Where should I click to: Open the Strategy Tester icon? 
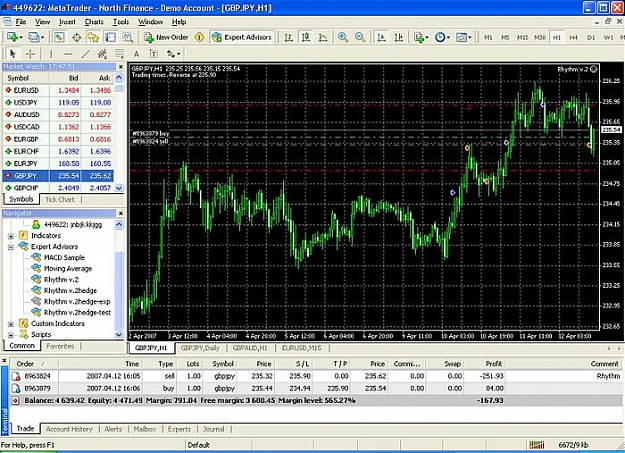tap(128, 37)
